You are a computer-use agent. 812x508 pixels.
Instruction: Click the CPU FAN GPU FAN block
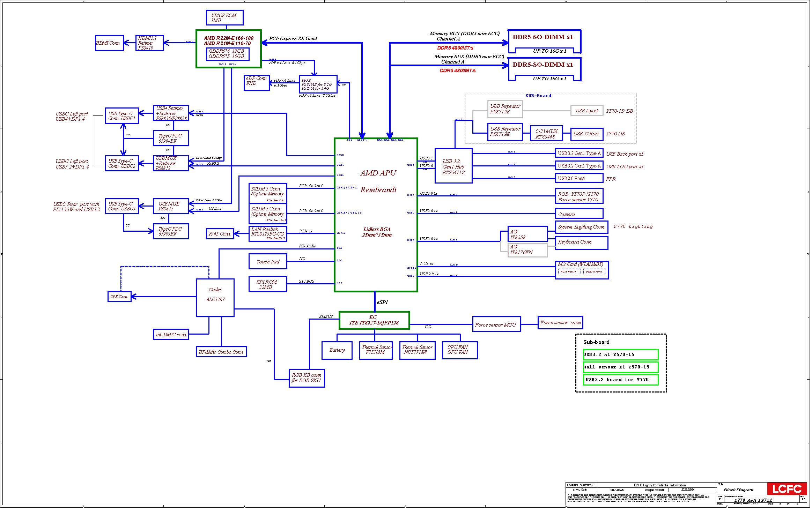pyautogui.click(x=459, y=350)
